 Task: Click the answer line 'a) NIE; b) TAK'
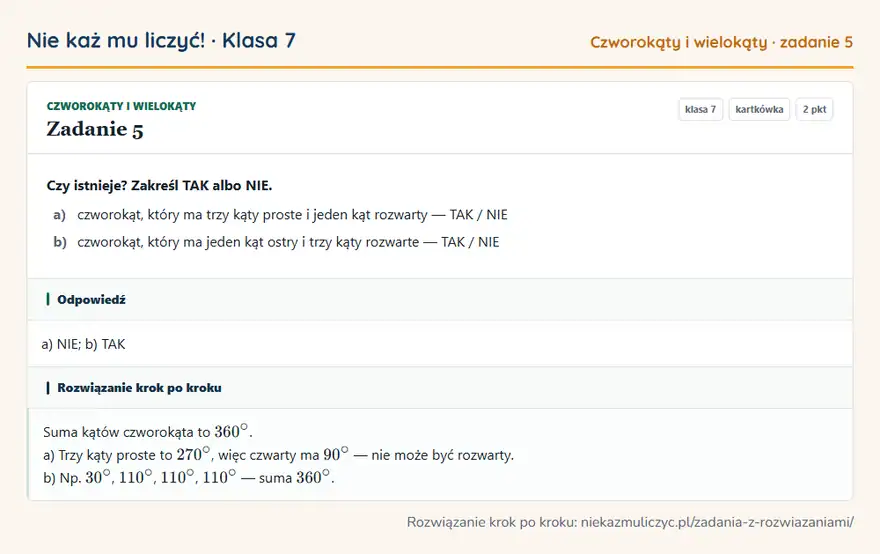click(84, 344)
